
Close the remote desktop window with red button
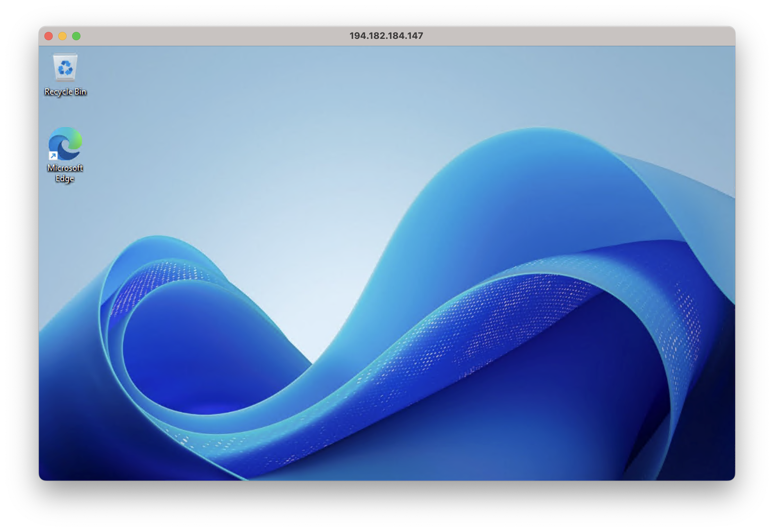click(x=49, y=36)
